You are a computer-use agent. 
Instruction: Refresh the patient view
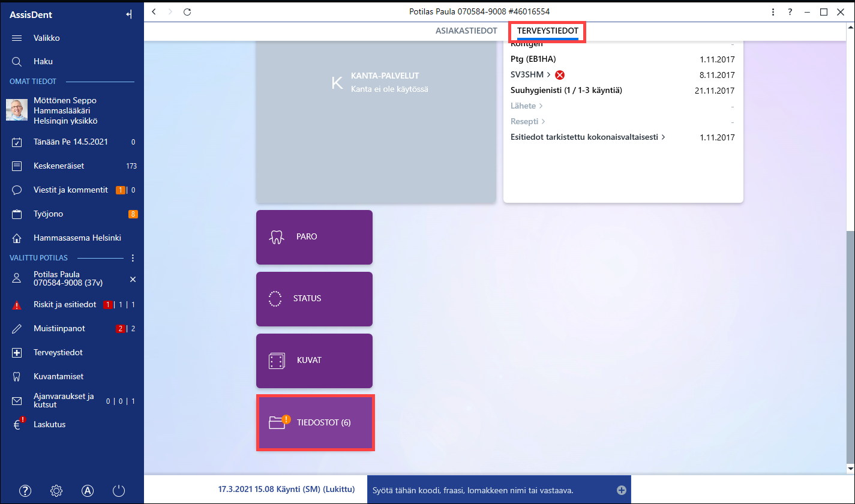pyautogui.click(x=187, y=11)
